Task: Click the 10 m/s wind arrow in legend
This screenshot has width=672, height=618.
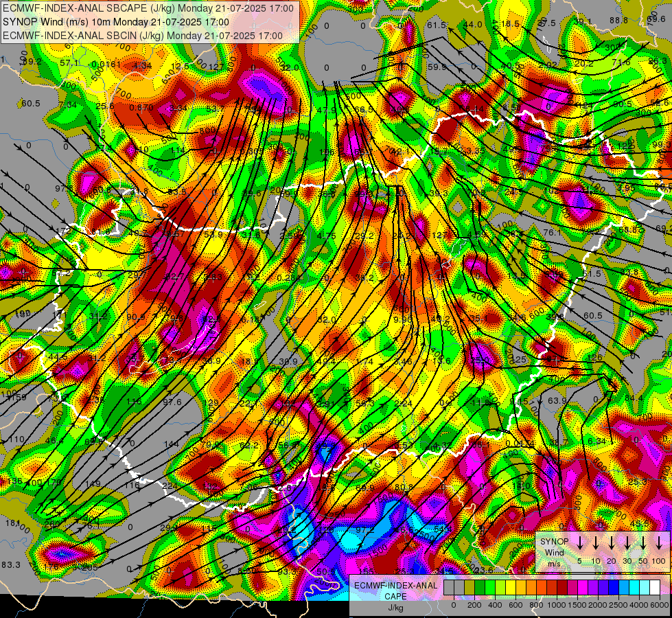Action: pyautogui.click(x=595, y=543)
